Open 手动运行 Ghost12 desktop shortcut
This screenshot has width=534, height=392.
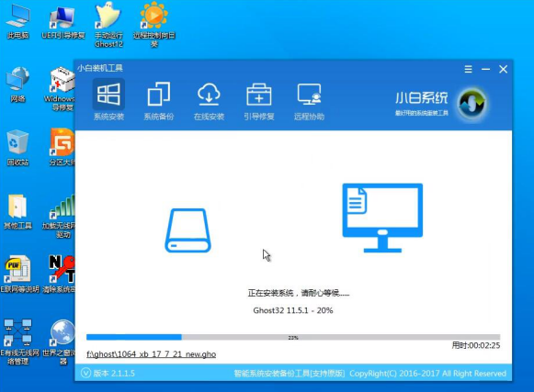(108, 25)
